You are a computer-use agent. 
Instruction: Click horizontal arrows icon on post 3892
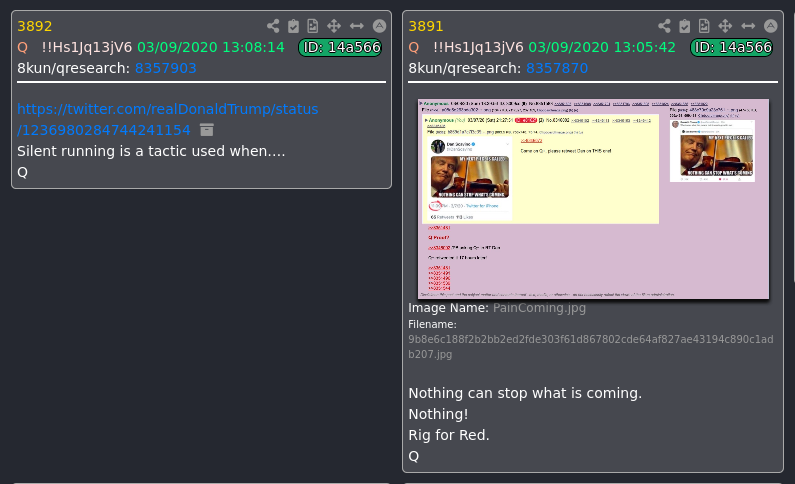(357, 26)
